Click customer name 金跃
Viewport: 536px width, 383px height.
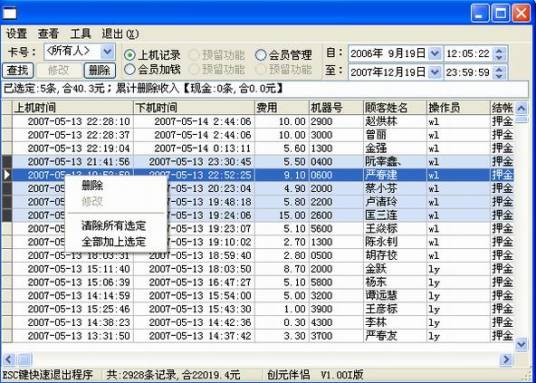pos(376,269)
